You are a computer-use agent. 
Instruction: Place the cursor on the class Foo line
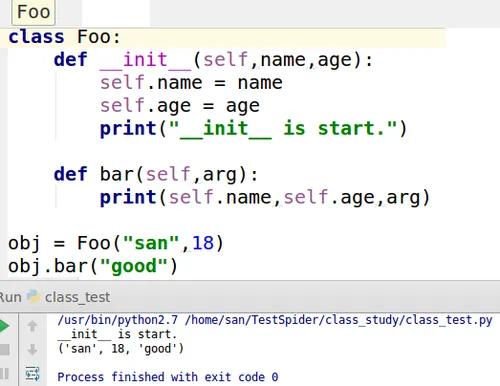pos(227,37)
